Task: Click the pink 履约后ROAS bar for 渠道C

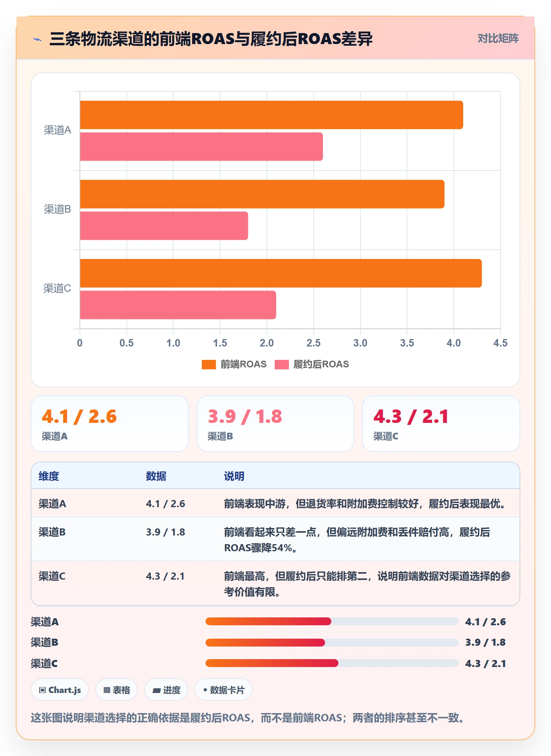Action: point(178,305)
